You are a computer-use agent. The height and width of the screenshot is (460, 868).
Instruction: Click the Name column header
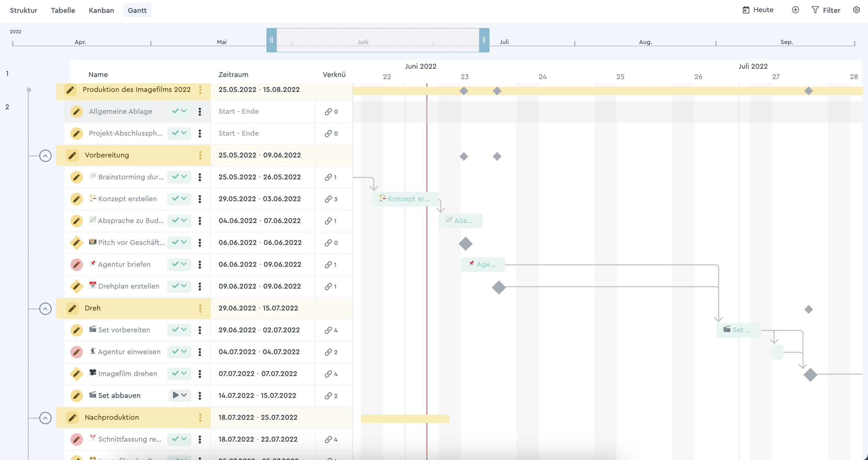pyautogui.click(x=98, y=75)
